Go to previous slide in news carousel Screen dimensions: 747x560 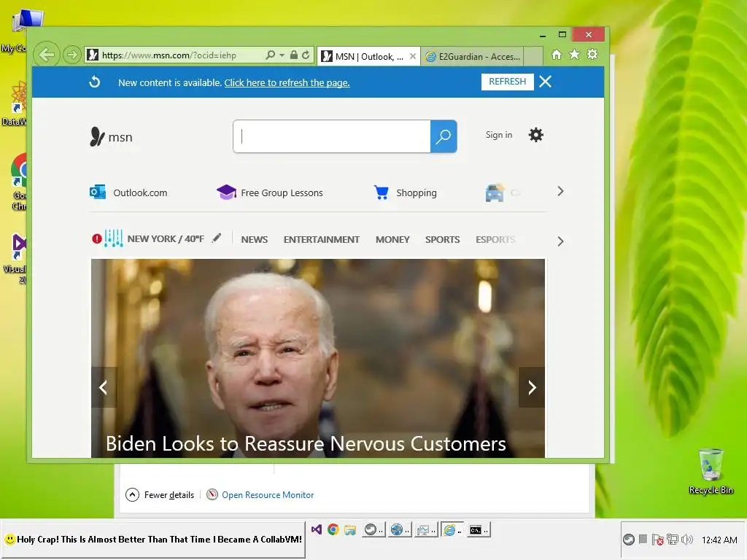pos(104,387)
